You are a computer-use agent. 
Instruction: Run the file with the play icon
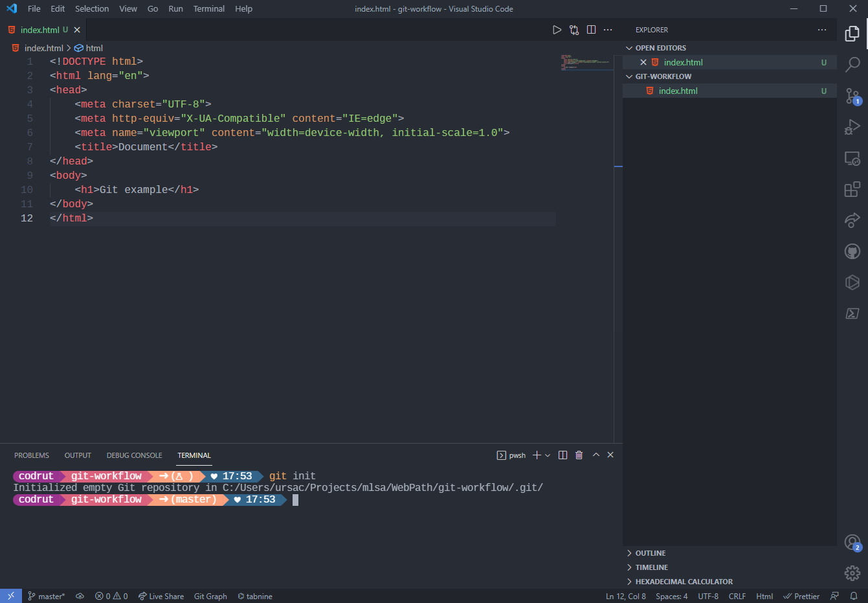point(557,30)
